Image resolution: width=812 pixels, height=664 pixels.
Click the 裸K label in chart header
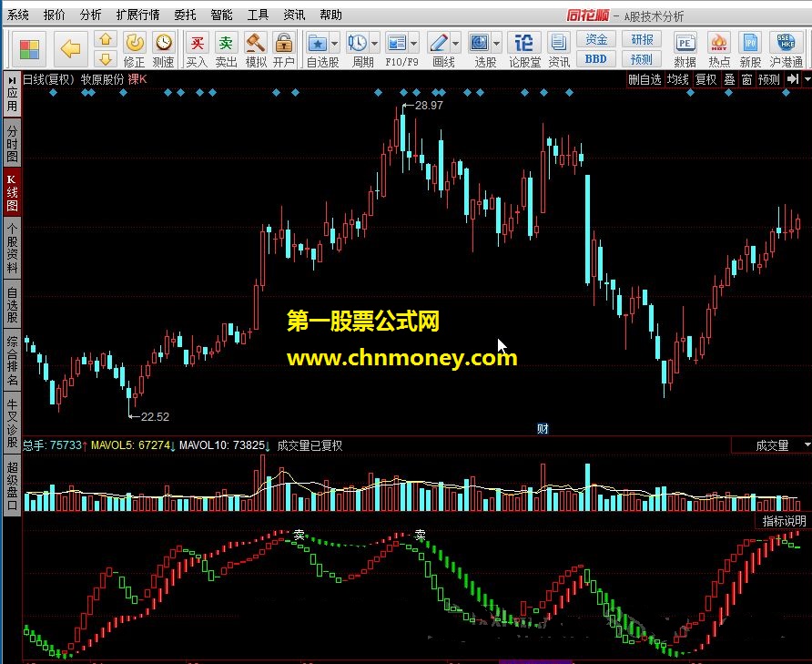tap(137, 79)
